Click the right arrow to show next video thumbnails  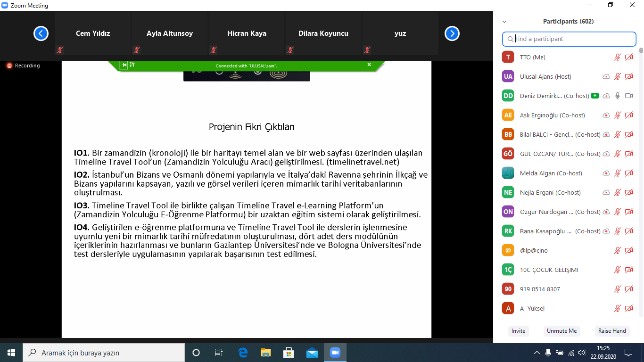(452, 33)
